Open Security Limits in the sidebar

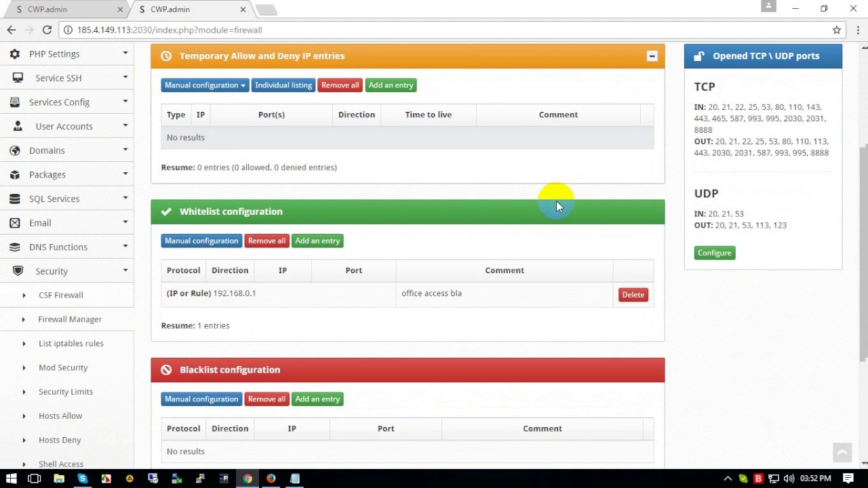click(66, 392)
